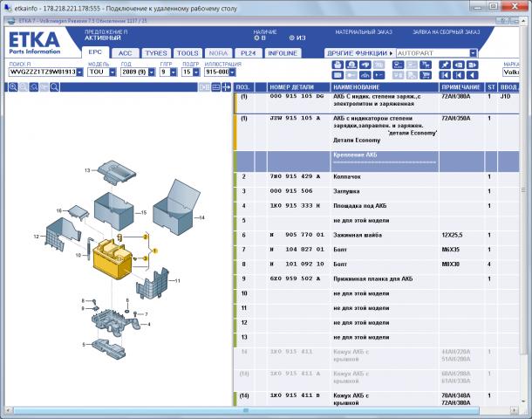Expand the ДРУГИЕ ФУНКЦИИ menu
Viewport: 532px width, 419px height.
tap(360, 53)
